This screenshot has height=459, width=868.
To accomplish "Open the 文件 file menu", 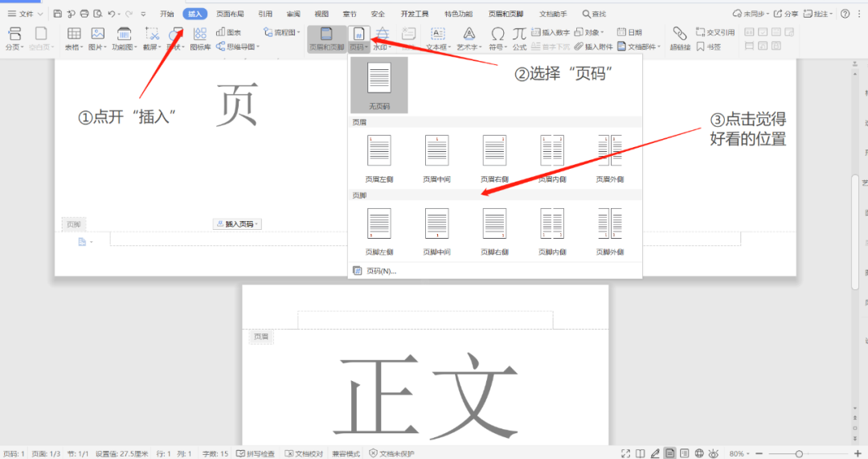I will tap(25, 14).
